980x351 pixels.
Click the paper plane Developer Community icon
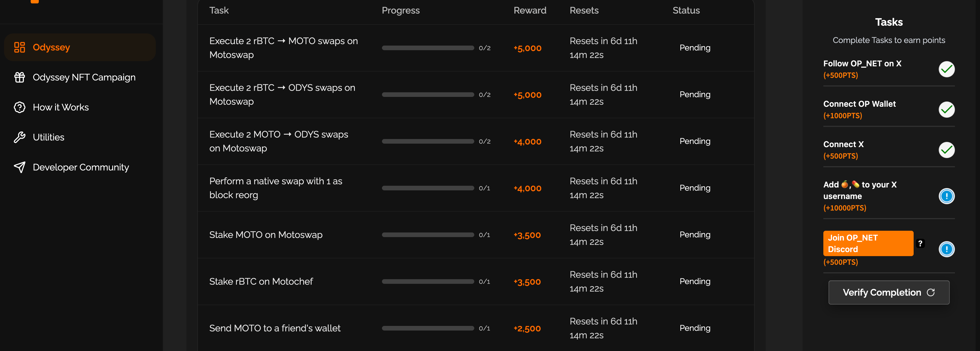19,167
